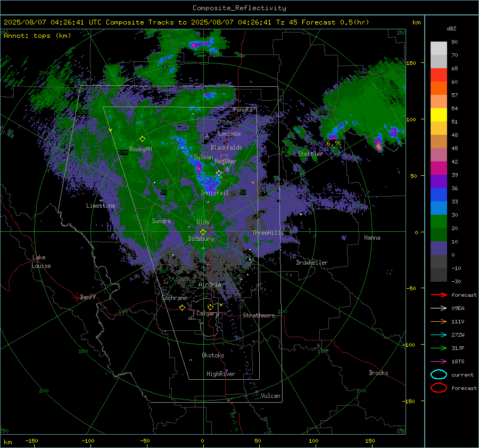
Task: Click the Blackfalds city label
Action: coord(226,148)
